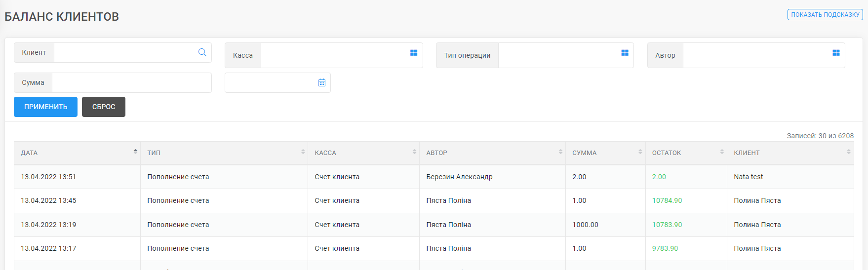Open the date picker calendar icon
The height and width of the screenshot is (270, 868).
tap(322, 83)
